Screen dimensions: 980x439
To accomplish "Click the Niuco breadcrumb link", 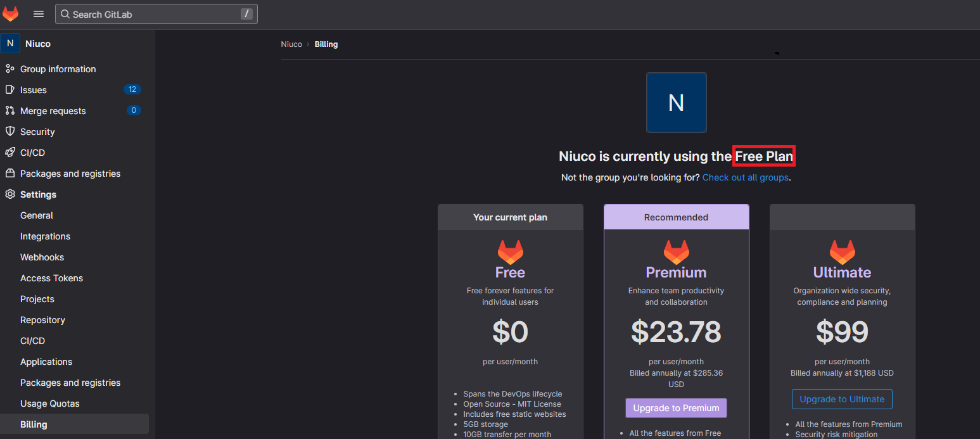I will pos(291,44).
